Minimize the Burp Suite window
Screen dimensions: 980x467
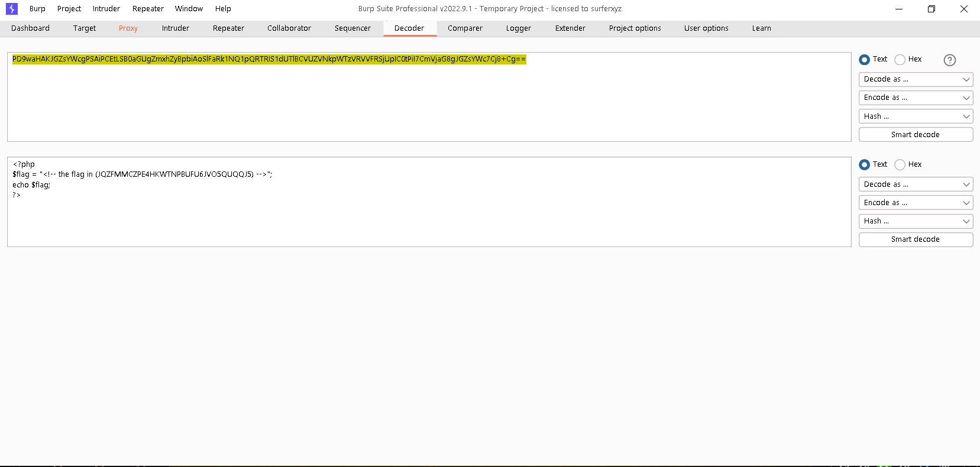pos(899,9)
